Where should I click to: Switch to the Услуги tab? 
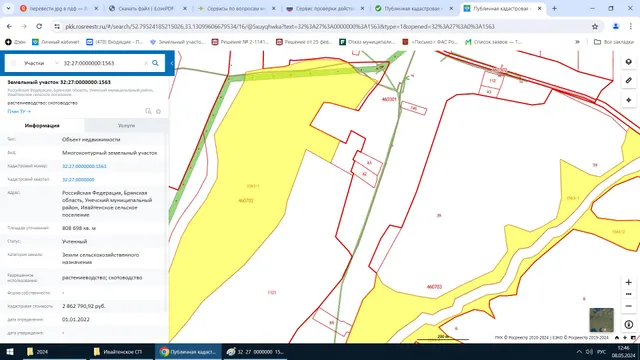[x=127, y=125]
